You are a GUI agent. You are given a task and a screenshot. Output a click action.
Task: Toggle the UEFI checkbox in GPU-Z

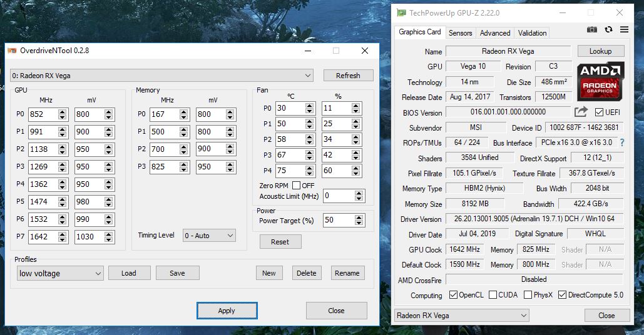[x=599, y=112]
